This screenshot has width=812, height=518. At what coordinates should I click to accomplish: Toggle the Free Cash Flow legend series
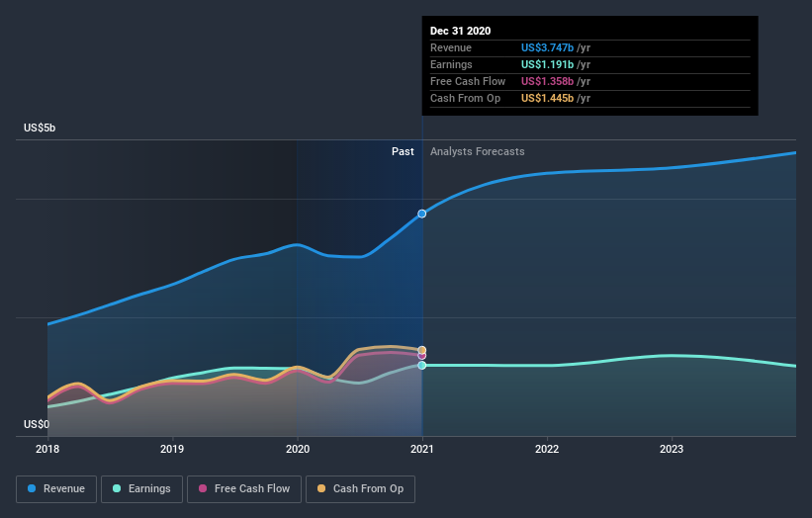point(244,489)
